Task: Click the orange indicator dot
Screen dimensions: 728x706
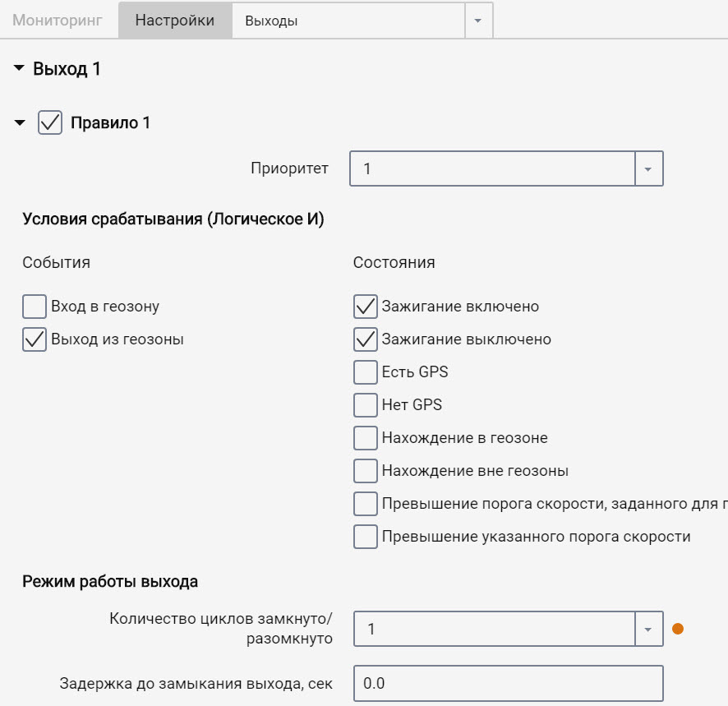Action: [x=678, y=629]
